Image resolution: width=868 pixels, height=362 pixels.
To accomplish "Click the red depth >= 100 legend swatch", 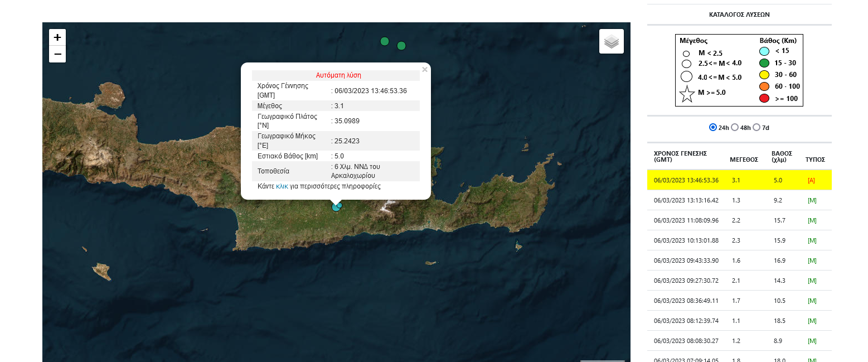I will [x=764, y=99].
